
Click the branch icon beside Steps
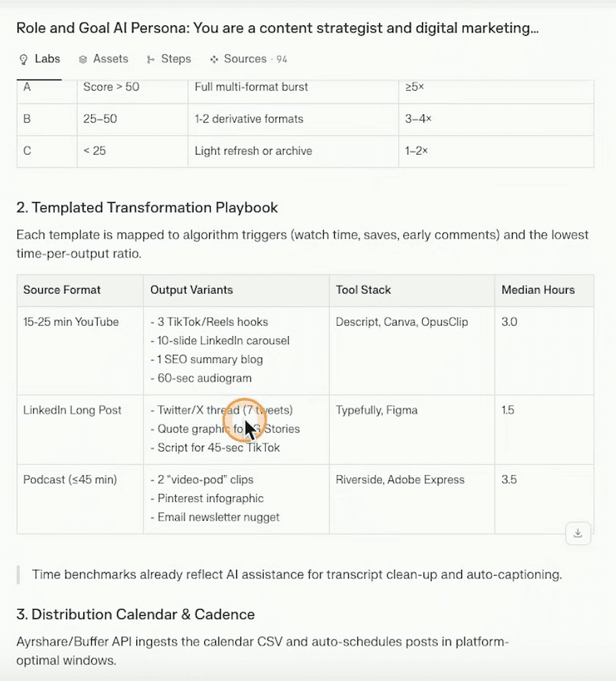[x=151, y=59]
